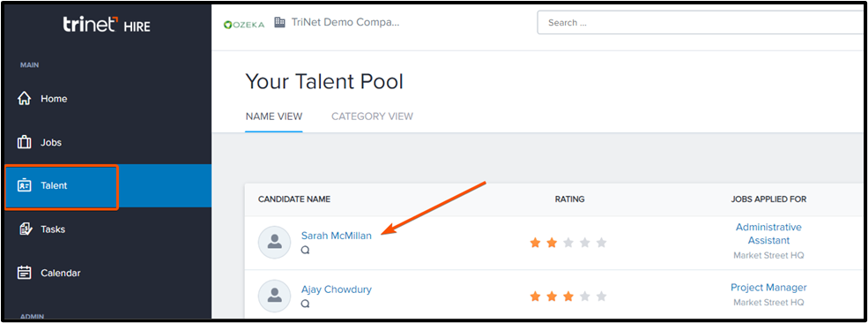Viewport: 868px width, 323px height.
Task: Open the Calendar icon in sidebar
Action: click(25, 273)
